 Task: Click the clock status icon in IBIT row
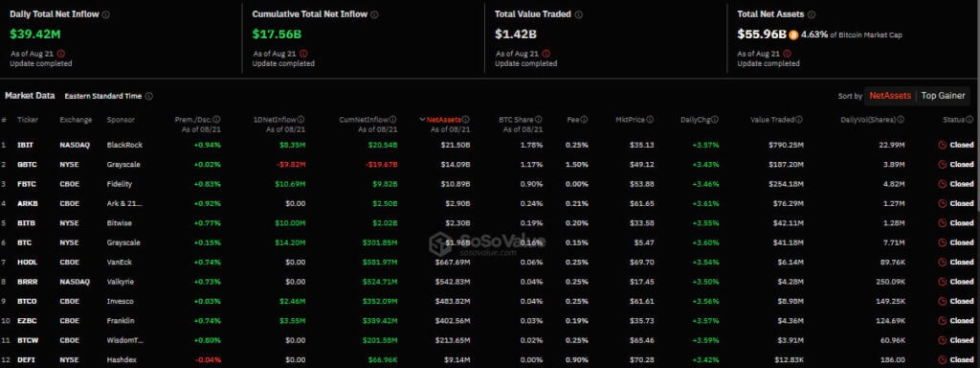tap(943, 145)
